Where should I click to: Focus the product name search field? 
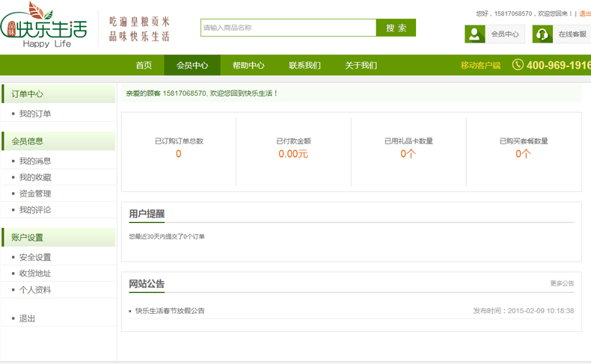[288, 28]
